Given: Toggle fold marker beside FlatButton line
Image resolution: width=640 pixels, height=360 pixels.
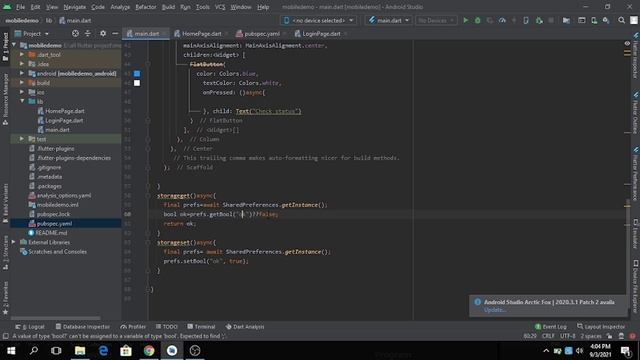Looking at the screenshot, I should click(x=148, y=64).
